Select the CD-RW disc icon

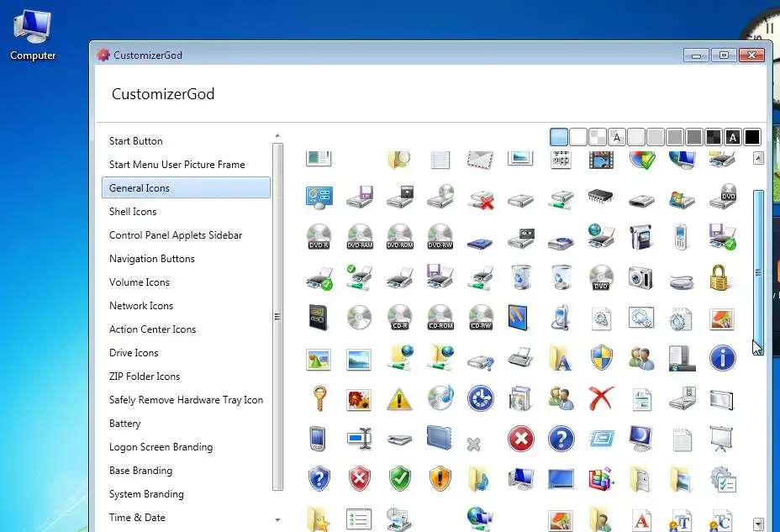pos(481,317)
